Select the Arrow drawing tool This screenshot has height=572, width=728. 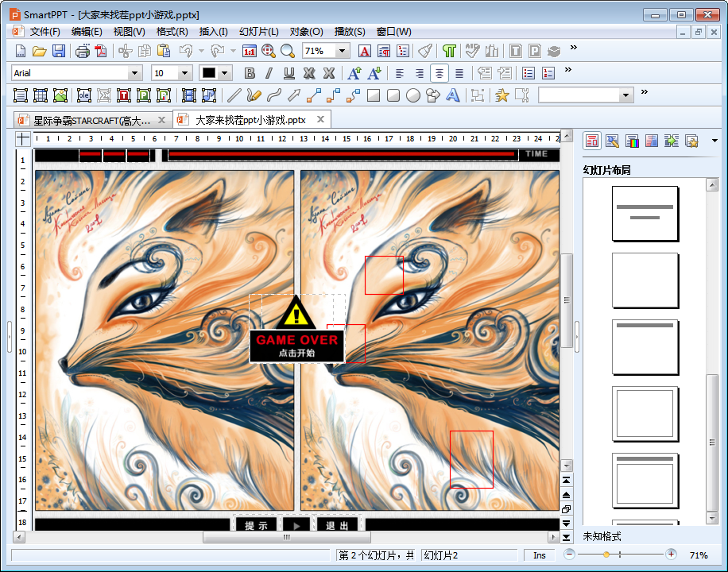tap(294, 95)
